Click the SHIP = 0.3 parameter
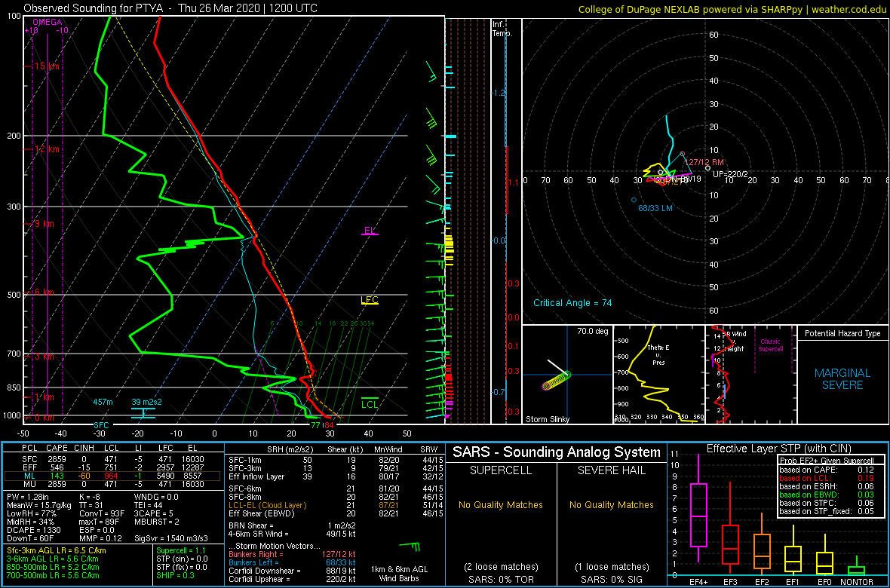The width and height of the screenshot is (890, 588). tap(176, 574)
